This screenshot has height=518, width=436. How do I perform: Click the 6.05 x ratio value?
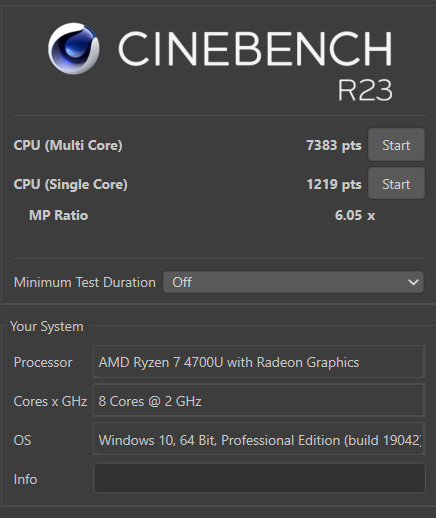pos(355,215)
